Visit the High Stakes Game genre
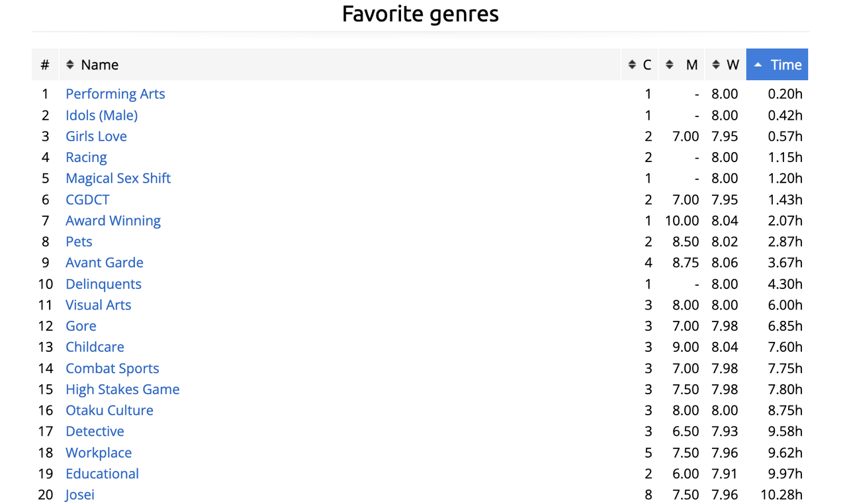Screen dimensions: 847x504 [122, 389]
